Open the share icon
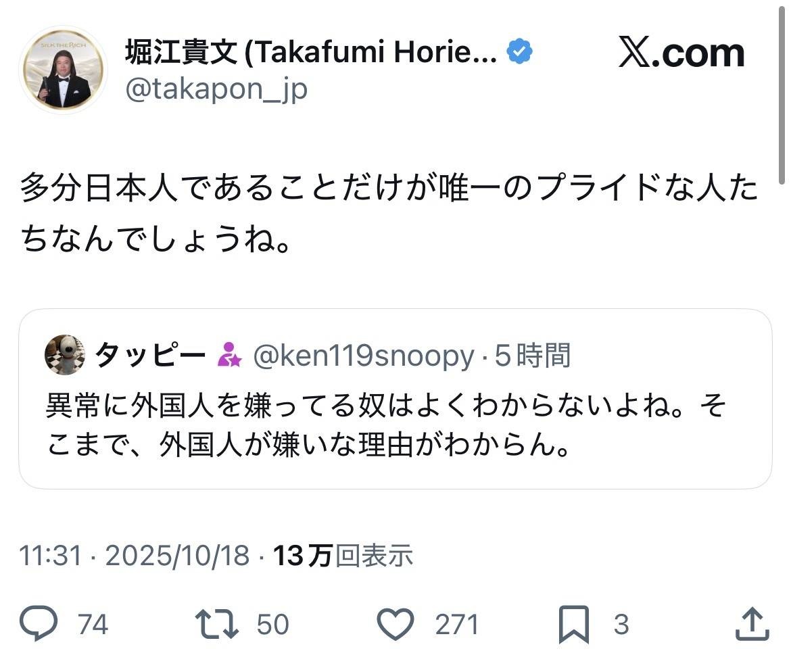This screenshot has height=672, width=791. [752, 625]
